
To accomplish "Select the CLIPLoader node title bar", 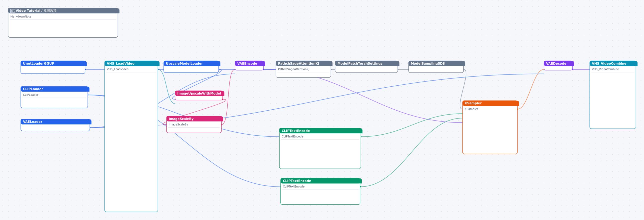I will pos(55,89).
